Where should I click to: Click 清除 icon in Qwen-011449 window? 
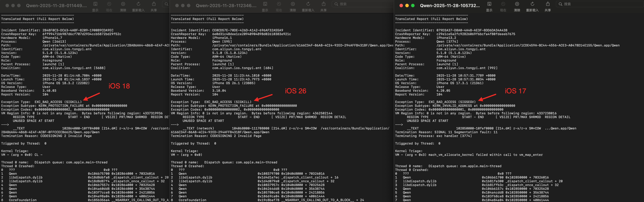(123, 4)
